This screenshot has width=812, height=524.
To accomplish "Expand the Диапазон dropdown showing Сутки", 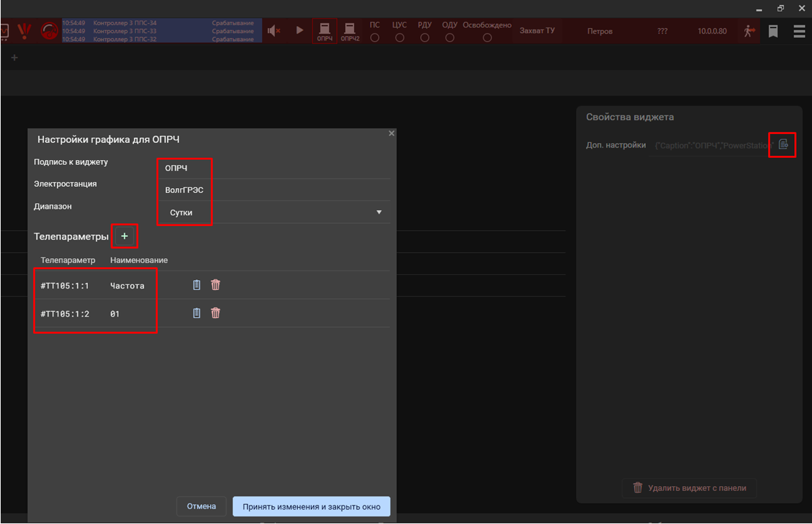I will coord(379,212).
